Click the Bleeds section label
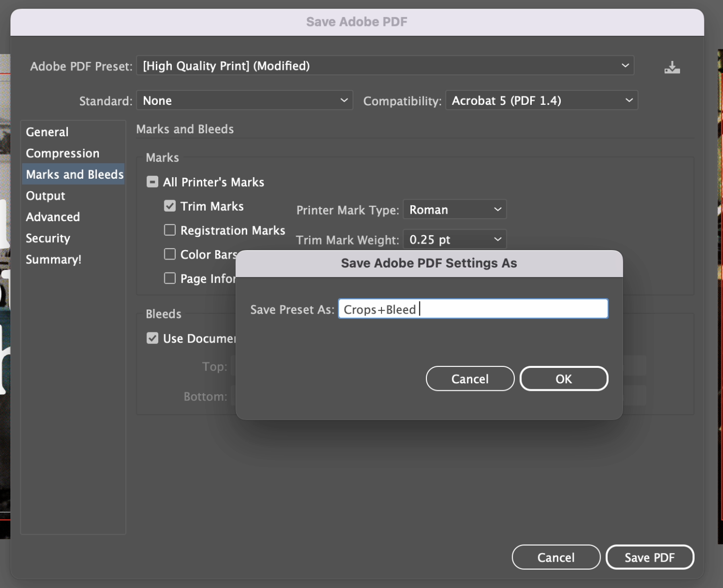This screenshot has height=588, width=723. pos(164,314)
